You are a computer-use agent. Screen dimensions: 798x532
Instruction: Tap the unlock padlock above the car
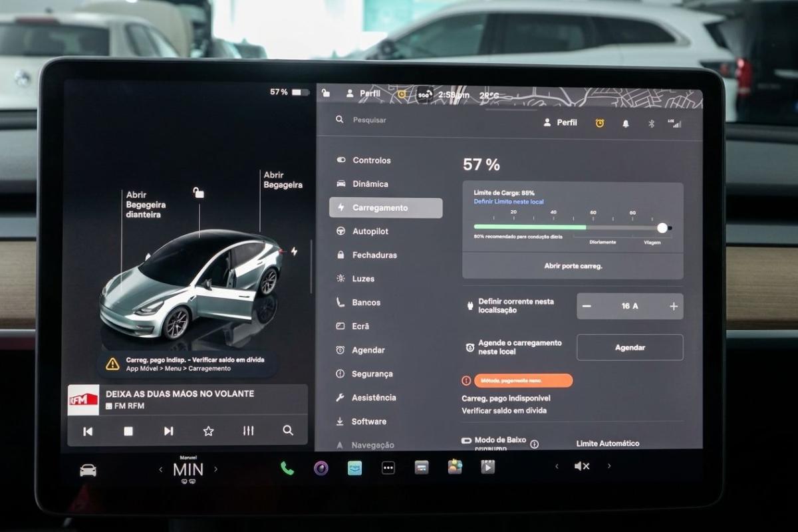198,192
